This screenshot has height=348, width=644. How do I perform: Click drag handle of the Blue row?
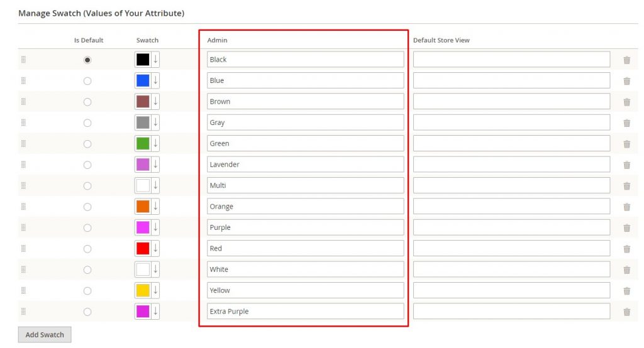[23, 80]
